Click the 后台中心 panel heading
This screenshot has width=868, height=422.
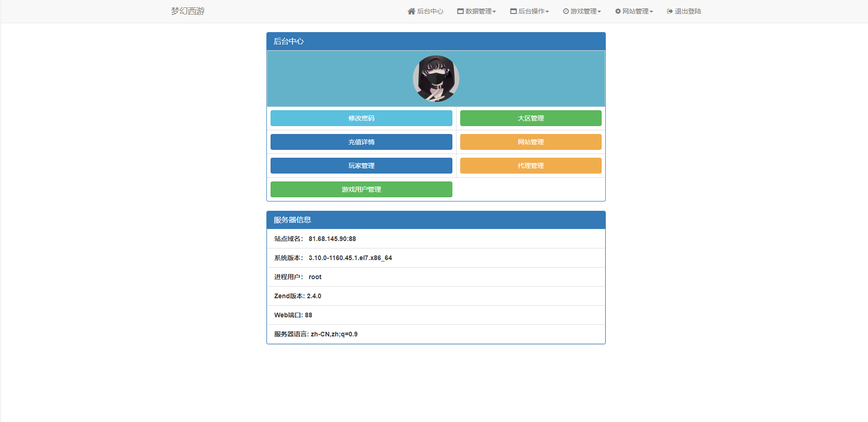point(436,41)
